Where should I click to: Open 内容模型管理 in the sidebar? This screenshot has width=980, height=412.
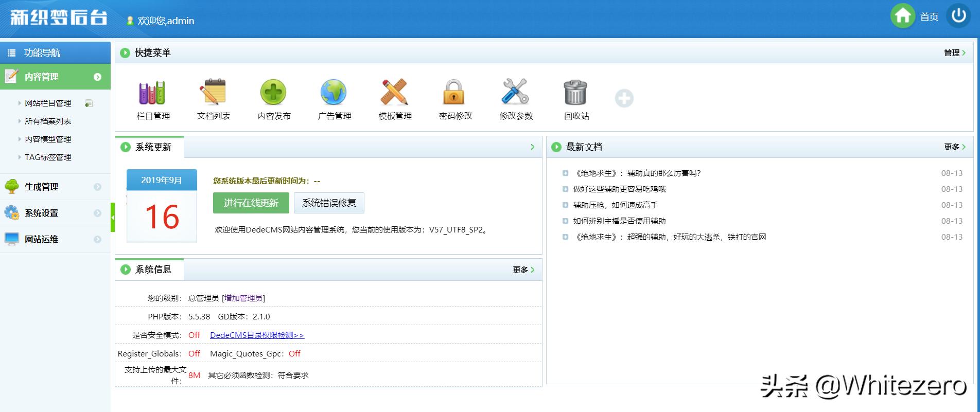tap(48, 139)
